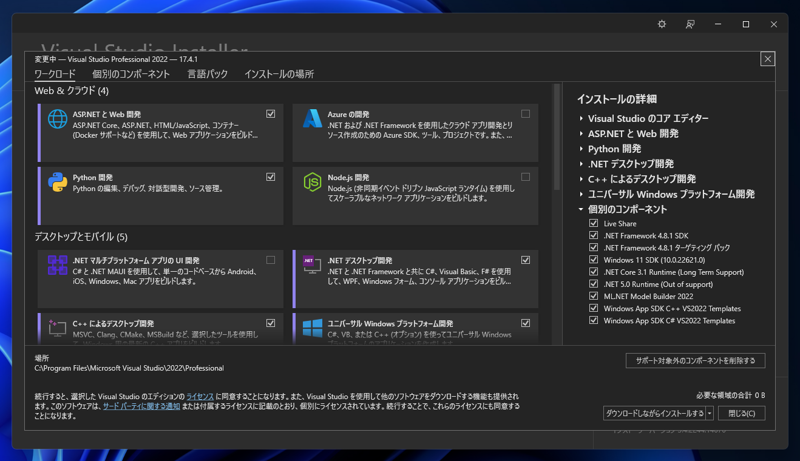The image size is (800, 461).
Task: Click the C++ desktop development icon
Action: coord(58,327)
